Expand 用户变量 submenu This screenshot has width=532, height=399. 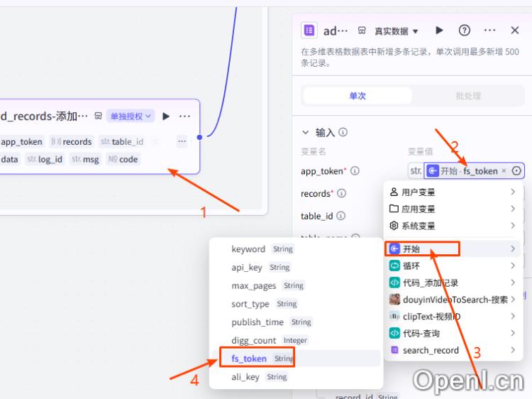tap(452, 192)
